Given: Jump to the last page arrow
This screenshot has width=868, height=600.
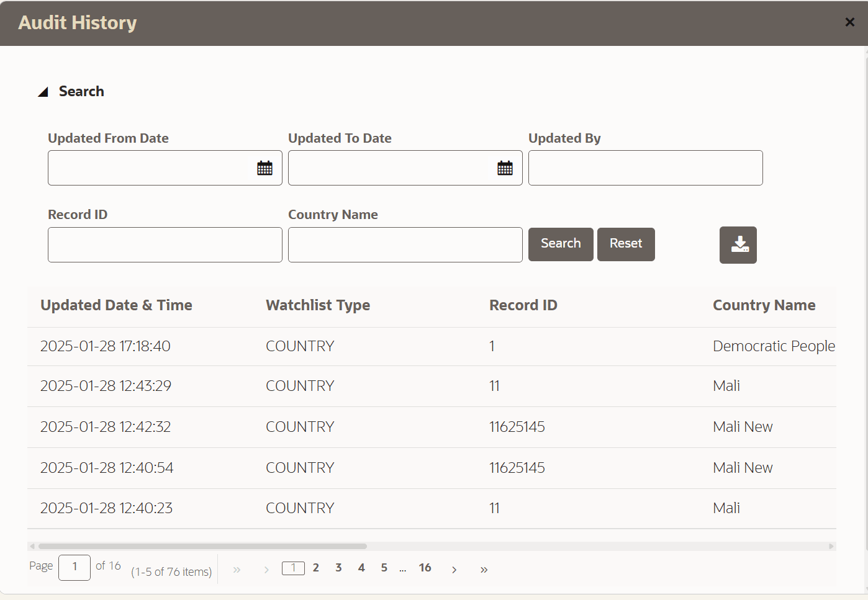Looking at the screenshot, I should tap(484, 570).
